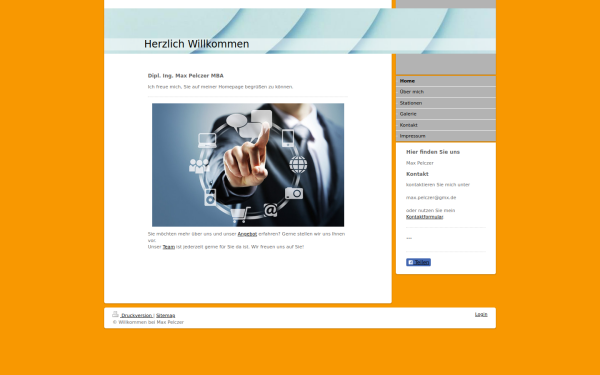
Task: Follow the Team link in the text
Action: [x=169, y=247]
